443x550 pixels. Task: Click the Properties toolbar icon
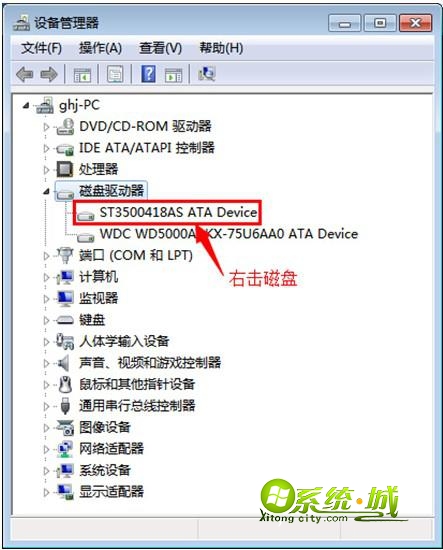[x=115, y=74]
